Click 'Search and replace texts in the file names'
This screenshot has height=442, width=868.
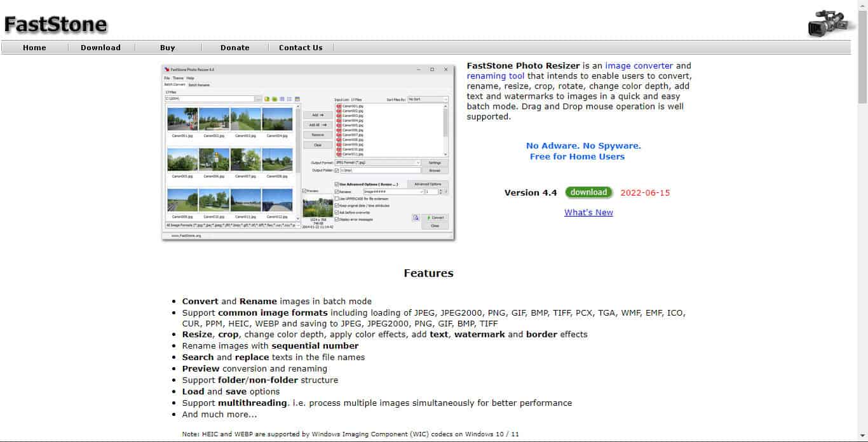point(273,357)
